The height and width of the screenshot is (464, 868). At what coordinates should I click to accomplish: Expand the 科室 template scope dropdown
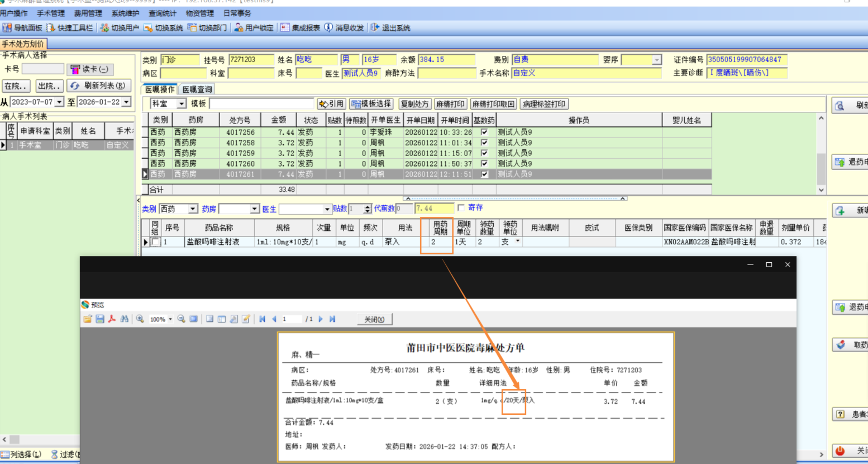tap(182, 104)
